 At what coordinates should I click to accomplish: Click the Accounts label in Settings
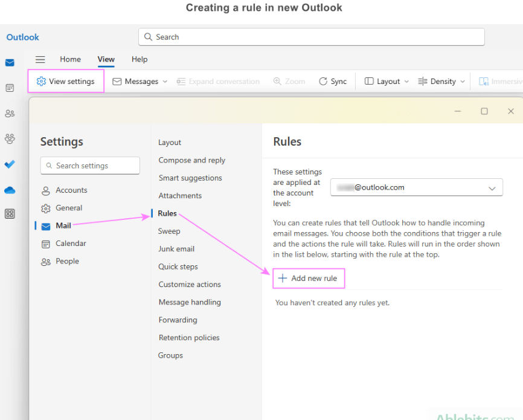[71, 190]
